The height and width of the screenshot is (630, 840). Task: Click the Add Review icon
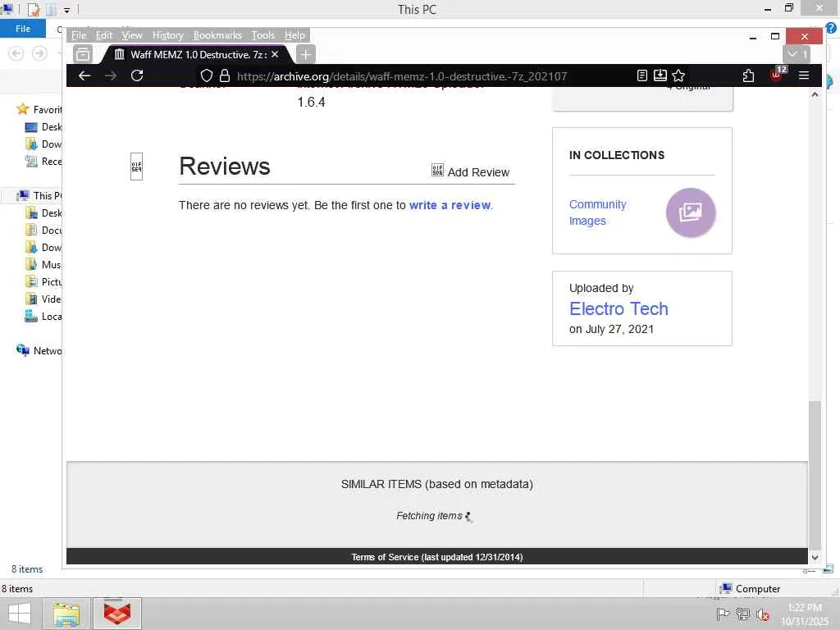coord(438,171)
